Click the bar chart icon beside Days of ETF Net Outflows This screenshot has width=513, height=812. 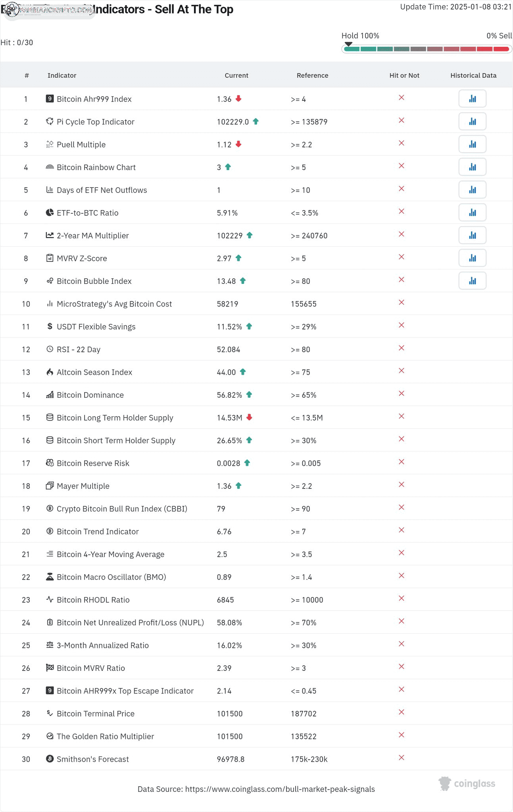click(50, 190)
